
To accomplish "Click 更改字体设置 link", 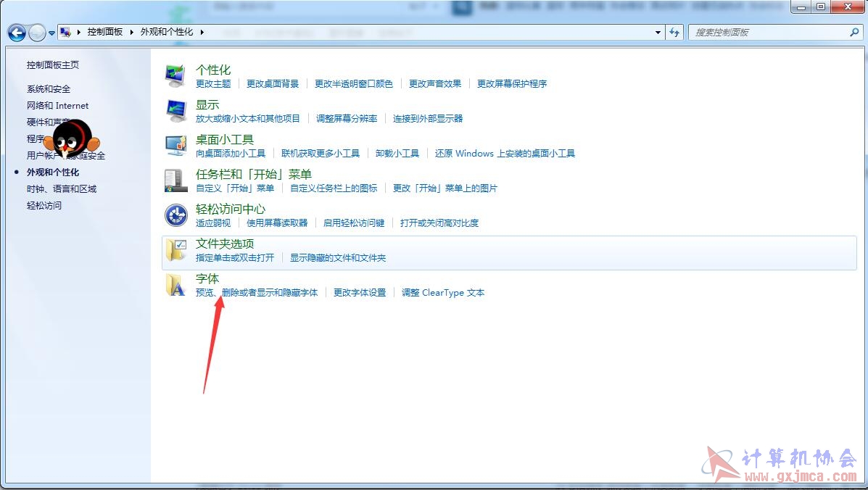I will tap(360, 293).
